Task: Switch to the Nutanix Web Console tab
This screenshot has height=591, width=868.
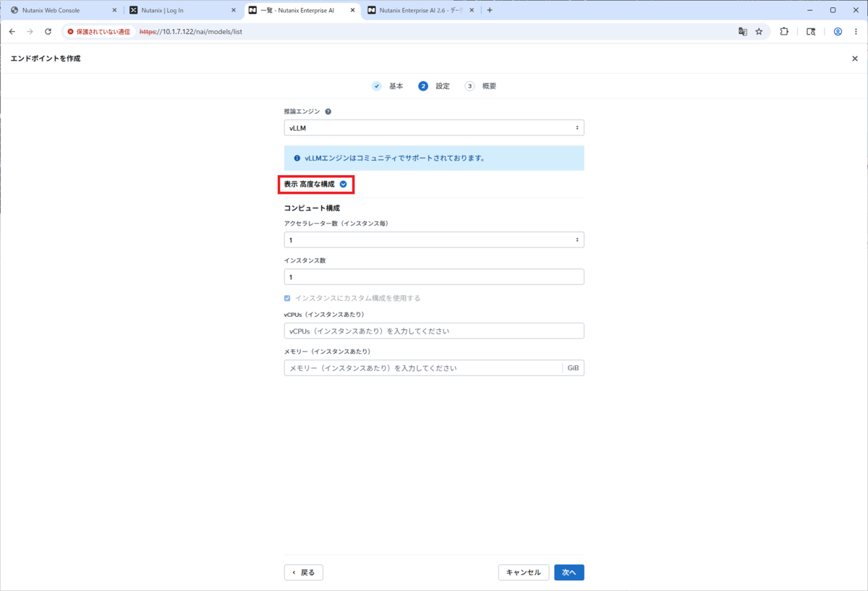Action: point(61,10)
